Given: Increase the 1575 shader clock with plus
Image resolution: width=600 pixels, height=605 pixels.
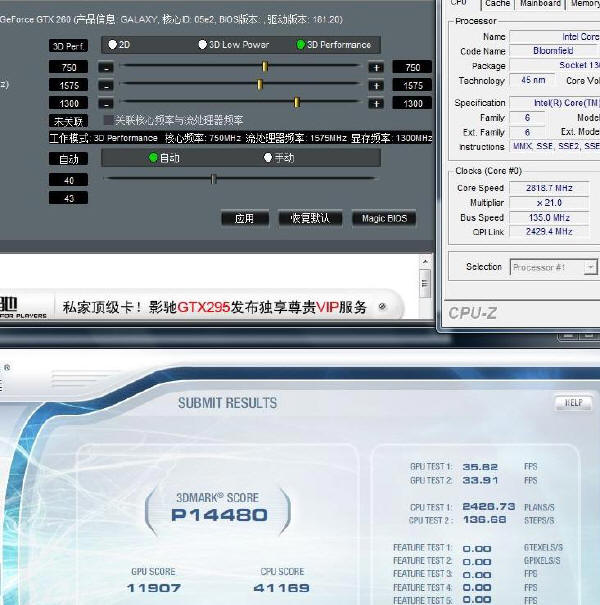Looking at the screenshot, I should (x=376, y=85).
